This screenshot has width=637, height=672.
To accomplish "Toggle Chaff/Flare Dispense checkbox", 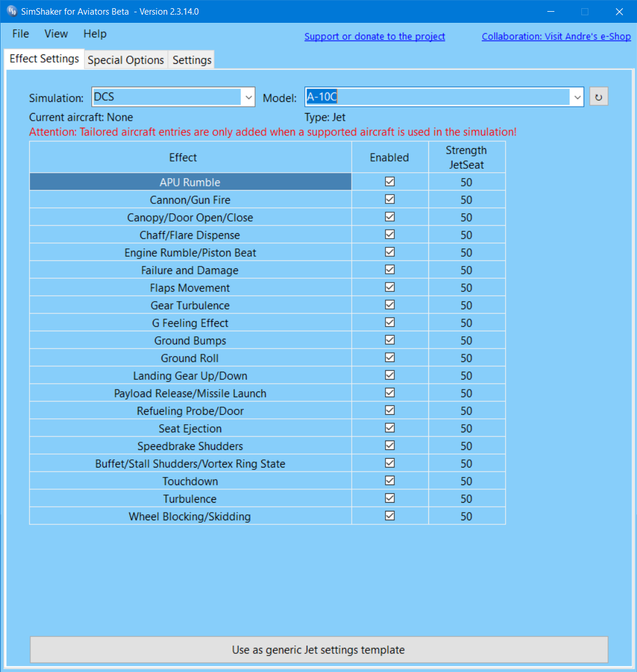I will tap(390, 234).
